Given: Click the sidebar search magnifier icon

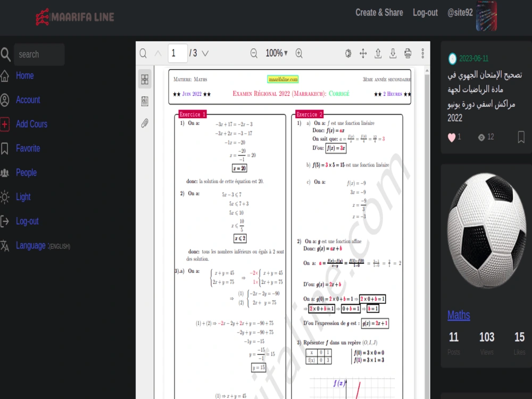Looking at the screenshot, I should (5, 54).
